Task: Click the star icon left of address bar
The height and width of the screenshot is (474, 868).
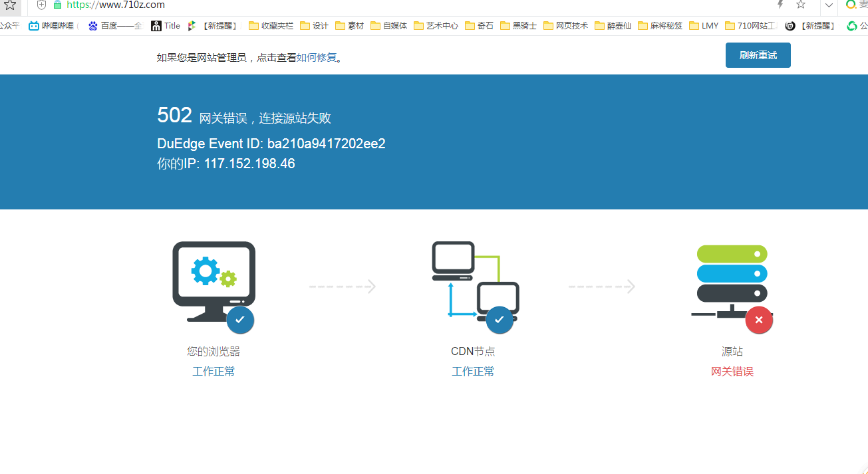Action: point(10,5)
